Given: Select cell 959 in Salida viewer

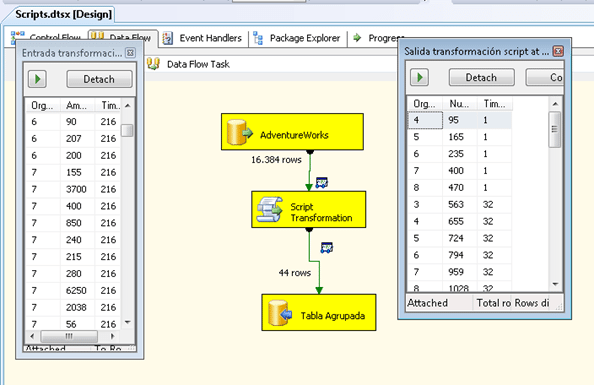Looking at the screenshot, I should 460,272.
